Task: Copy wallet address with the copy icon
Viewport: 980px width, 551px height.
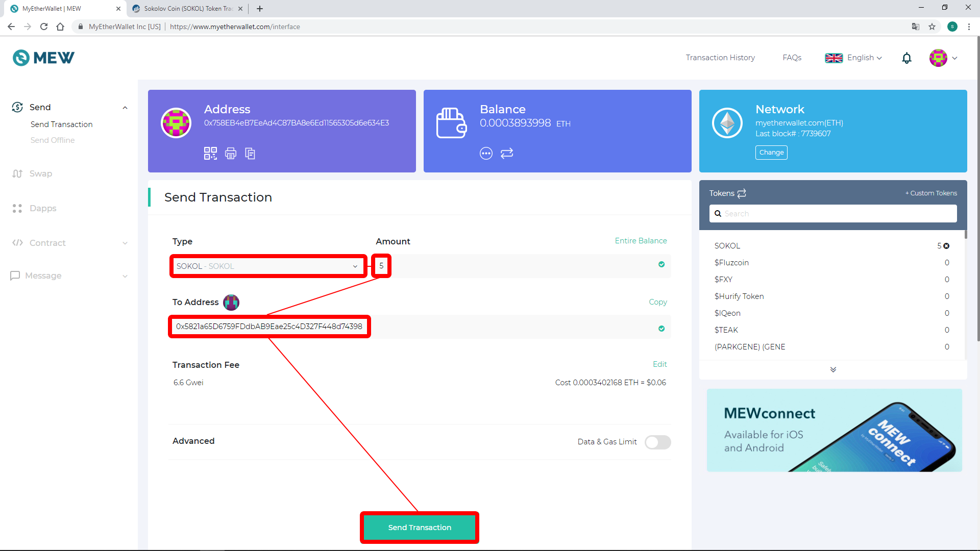Action: tap(250, 153)
